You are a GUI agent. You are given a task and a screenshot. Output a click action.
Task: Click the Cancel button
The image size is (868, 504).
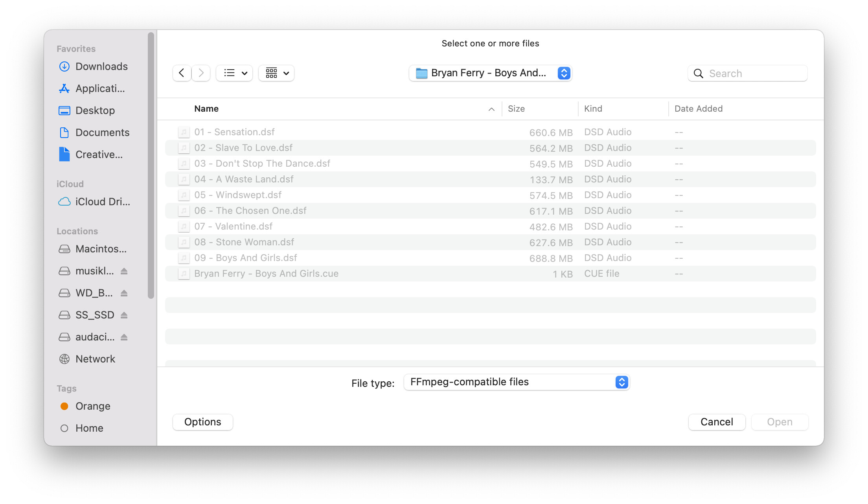point(717,421)
